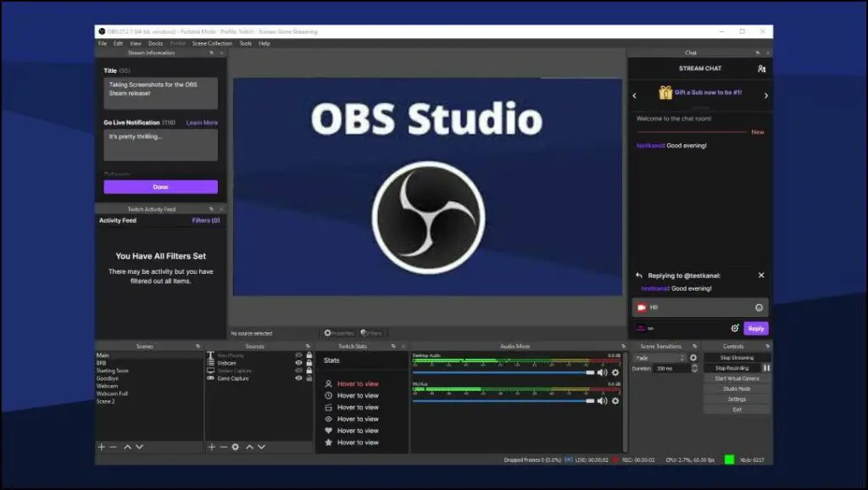Undock the Scenes panel with its float icon
Viewport: 868px width, 490px height.
pos(198,347)
